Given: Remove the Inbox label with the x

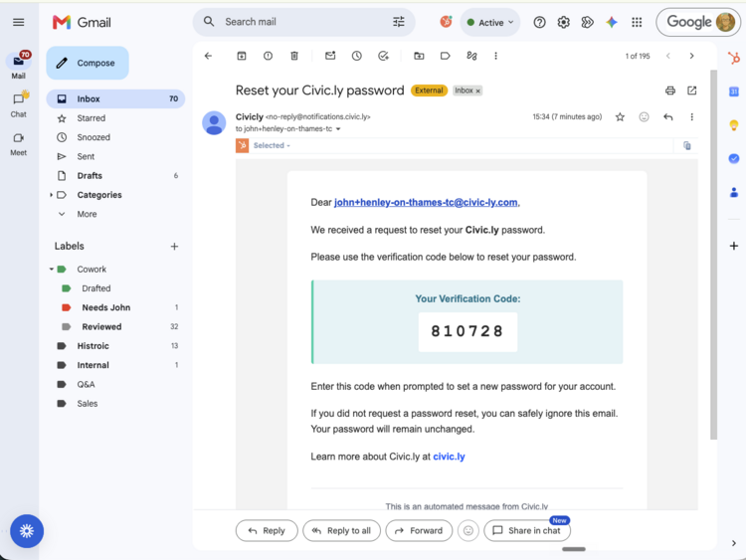Looking at the screenshot, I should [x=478, y=91].
